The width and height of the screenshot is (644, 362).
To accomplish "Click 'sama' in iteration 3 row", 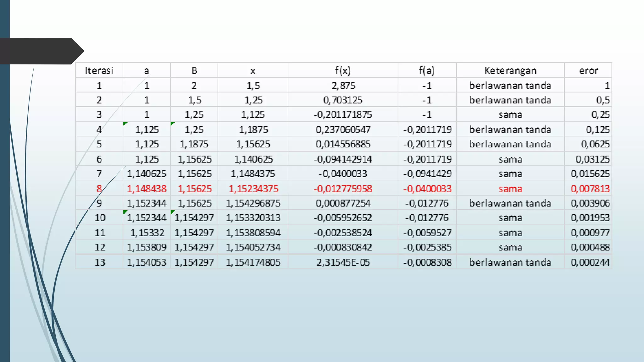I will click(x=510, y=115).
